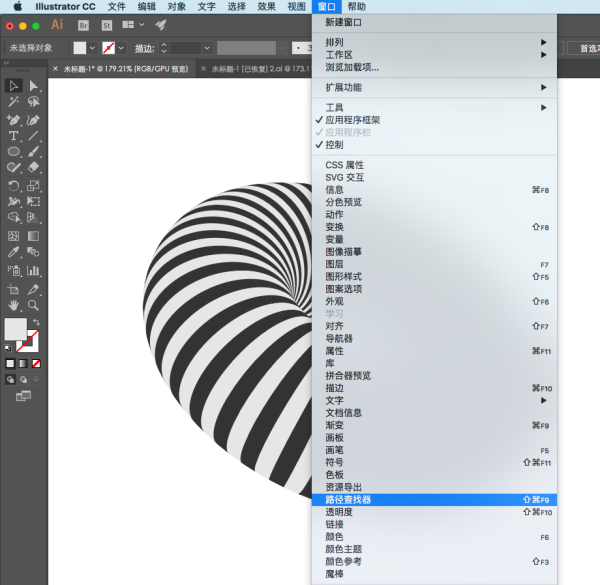Open the 效果 menu in menu bar

(267, 7)
